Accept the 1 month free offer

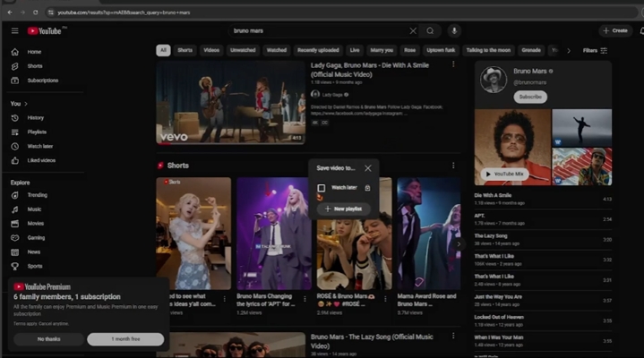125,339
